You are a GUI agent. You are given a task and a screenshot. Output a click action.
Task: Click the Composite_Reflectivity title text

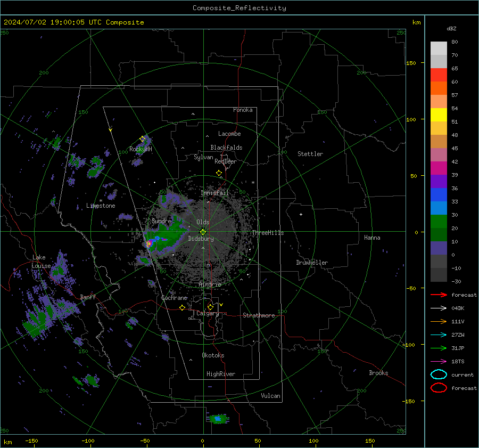pyautogui.click(x=240, y=8)
